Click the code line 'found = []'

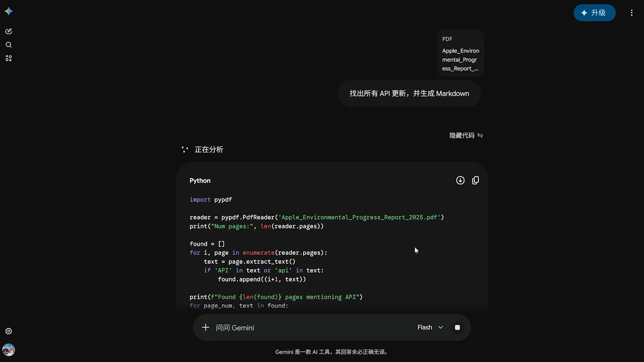(207, 244)
